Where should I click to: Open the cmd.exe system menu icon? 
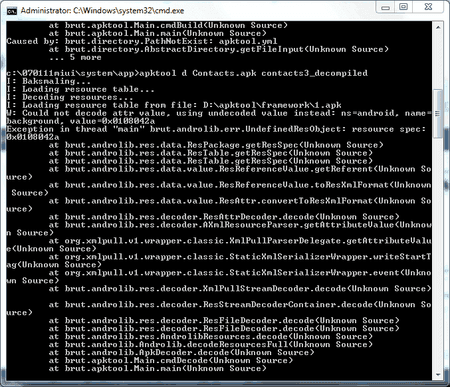[12, 11]
